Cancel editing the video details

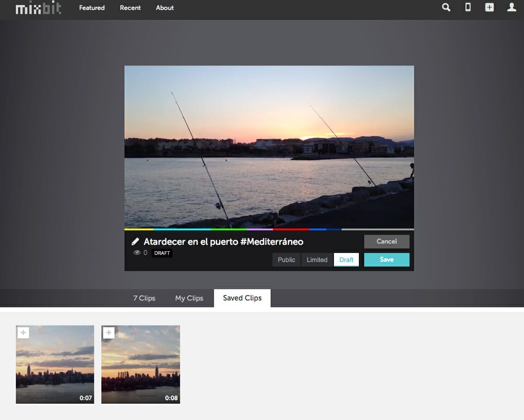pyautogui.click(x=386, y=241)
